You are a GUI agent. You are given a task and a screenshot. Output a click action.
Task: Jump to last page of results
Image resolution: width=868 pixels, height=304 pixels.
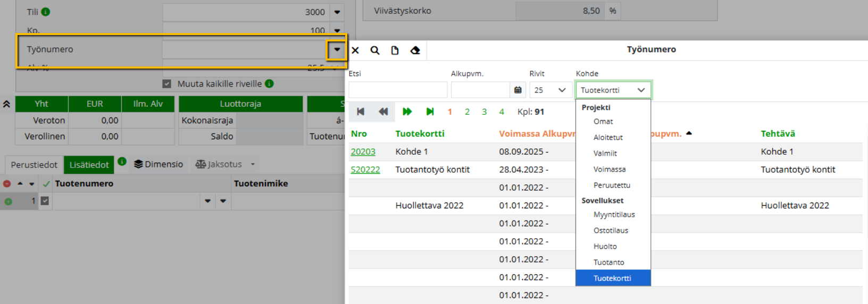tap(430, 112)
